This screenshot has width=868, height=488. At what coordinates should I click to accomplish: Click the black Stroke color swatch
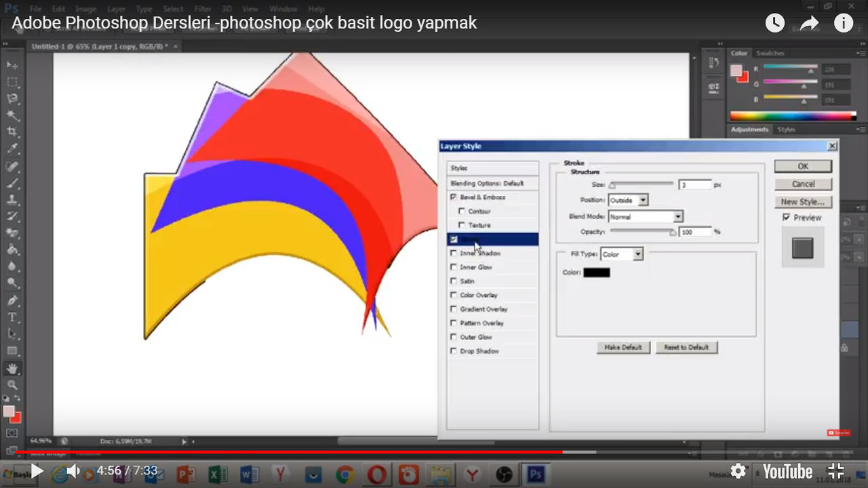click(x=596, y=272)
